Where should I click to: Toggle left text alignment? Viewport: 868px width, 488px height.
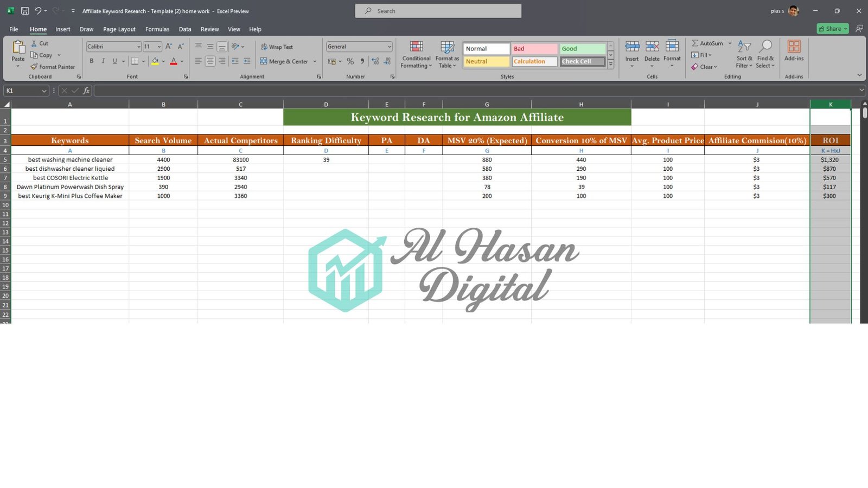[198, 61]
